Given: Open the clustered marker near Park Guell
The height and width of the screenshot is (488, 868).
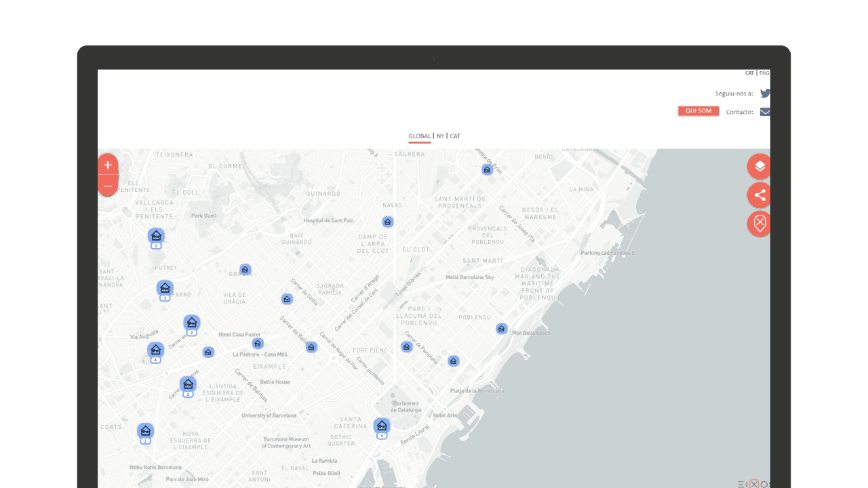Looking at the screenshot, I should coord(156,236).
